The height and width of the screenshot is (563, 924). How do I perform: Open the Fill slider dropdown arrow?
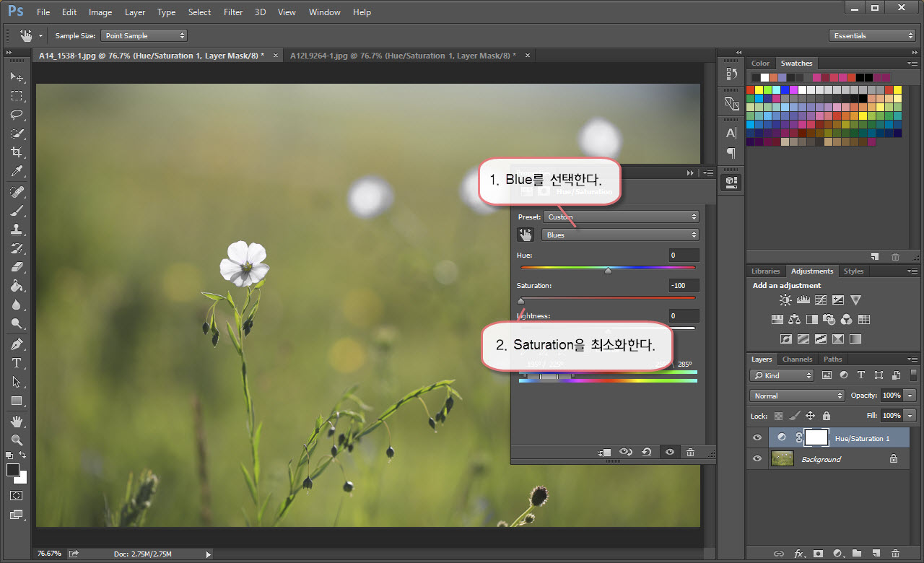click(x=910, y=416)
